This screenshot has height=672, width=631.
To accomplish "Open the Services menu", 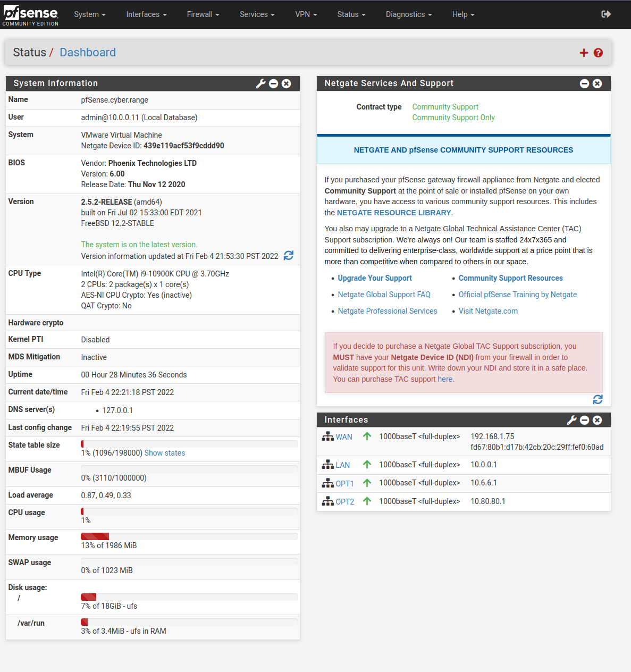I will (x=257, y=14).
